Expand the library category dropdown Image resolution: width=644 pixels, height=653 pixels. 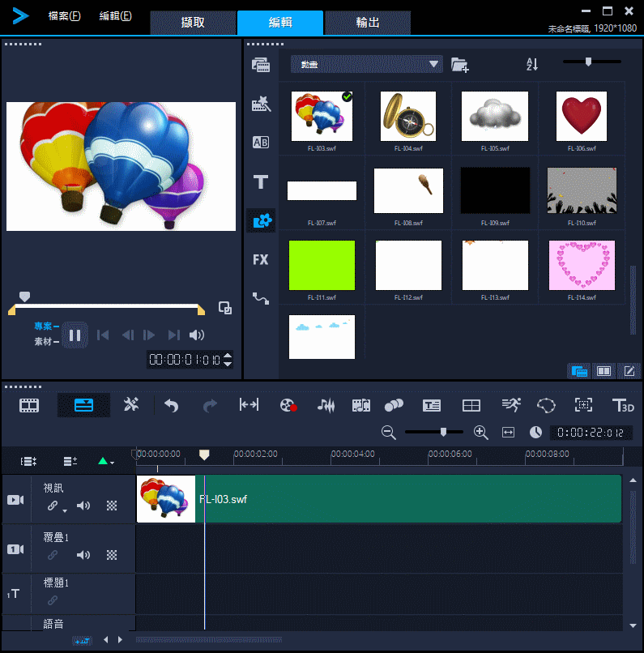434,64
